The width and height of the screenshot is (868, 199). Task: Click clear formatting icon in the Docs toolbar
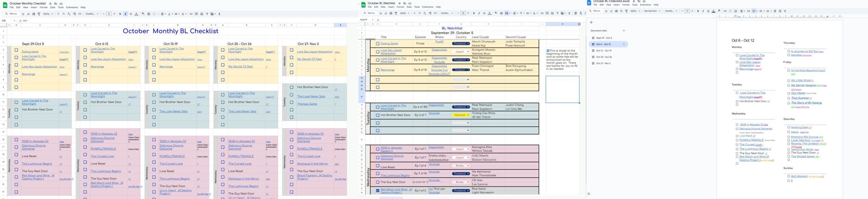pos(785,11)
